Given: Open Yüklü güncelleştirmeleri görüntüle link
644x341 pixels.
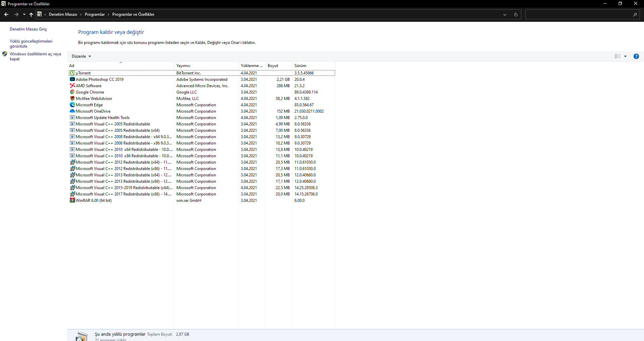Looking at the screenshot, I should point(31,44).
